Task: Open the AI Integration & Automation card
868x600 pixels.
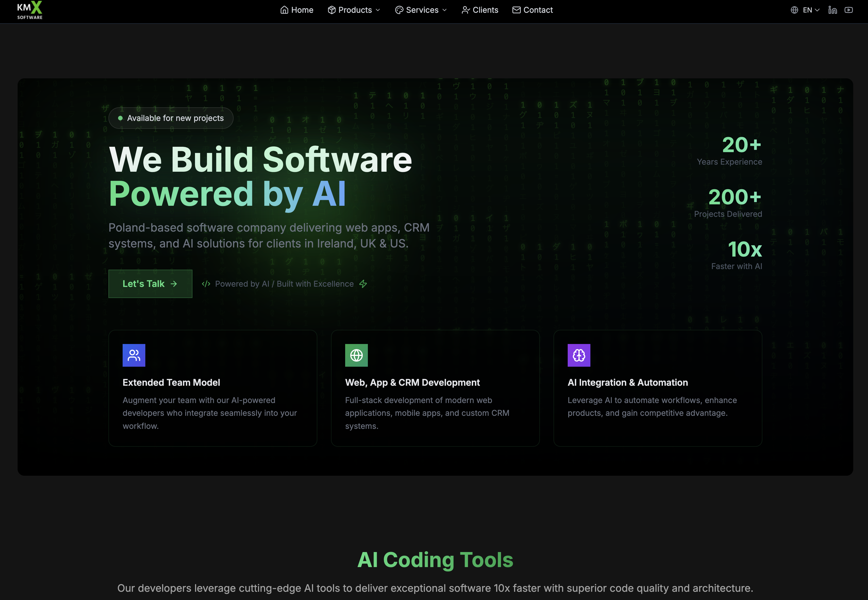Action: pos(658,388)
